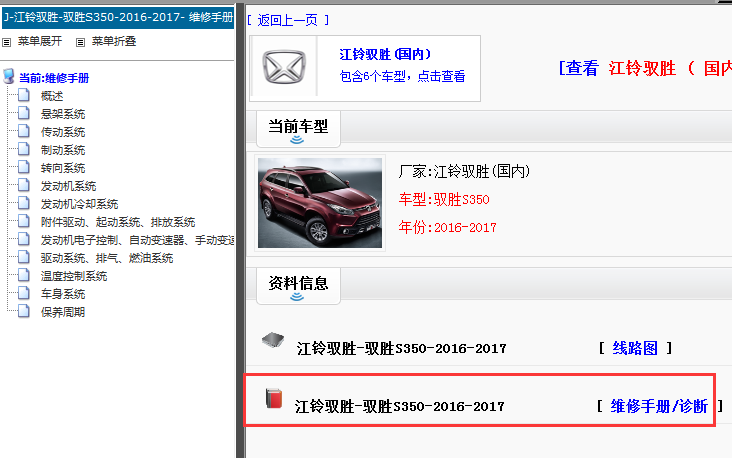Open the 概述 tree item
The width and height of the screenshot is (732, 458).
point(52,96)
